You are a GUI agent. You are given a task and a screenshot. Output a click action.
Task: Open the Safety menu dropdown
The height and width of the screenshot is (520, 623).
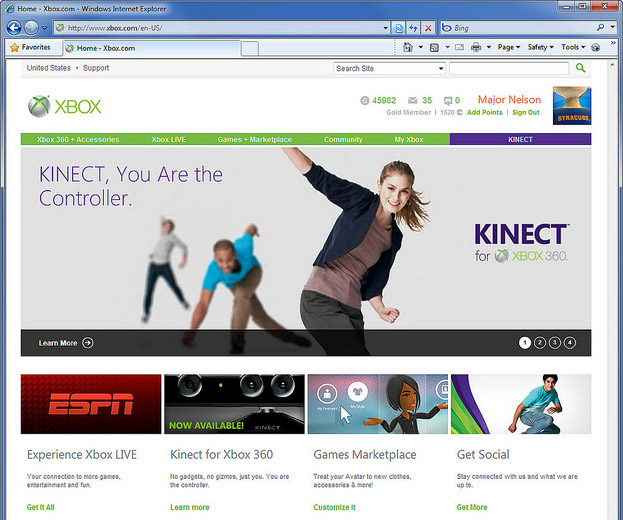click(540, 47)
